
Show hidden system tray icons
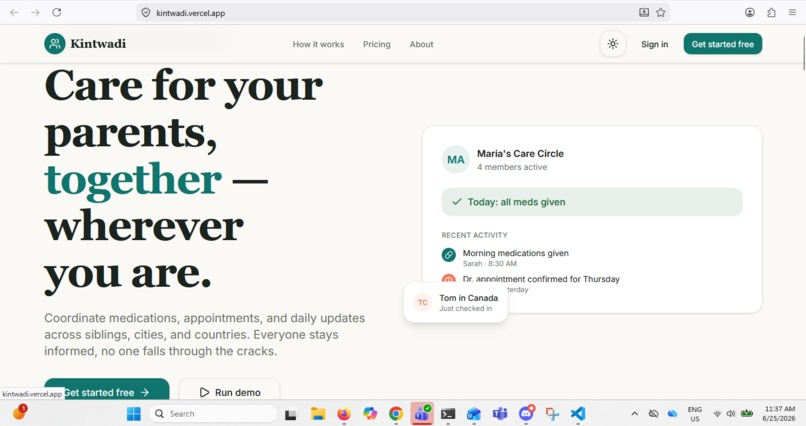[635, 414]
